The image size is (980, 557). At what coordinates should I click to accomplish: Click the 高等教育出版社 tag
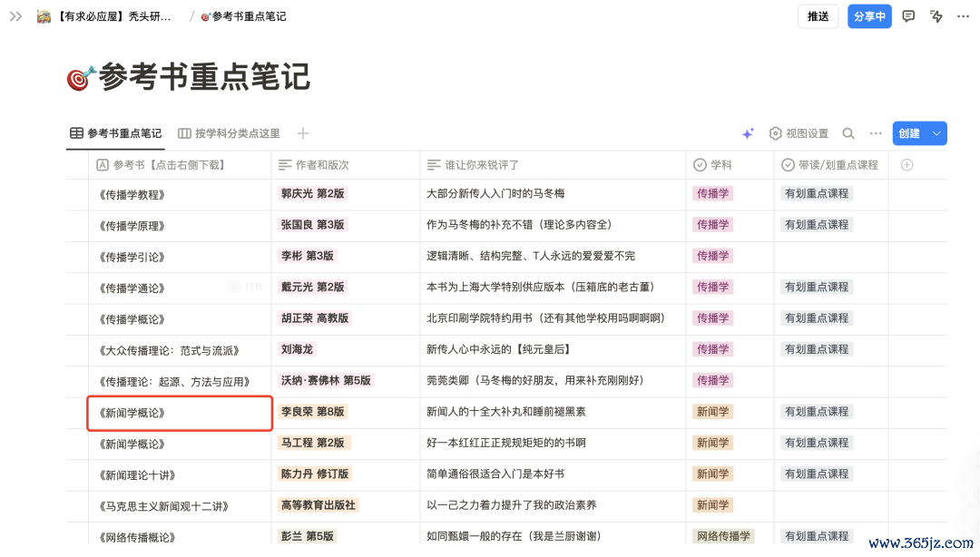318,505
